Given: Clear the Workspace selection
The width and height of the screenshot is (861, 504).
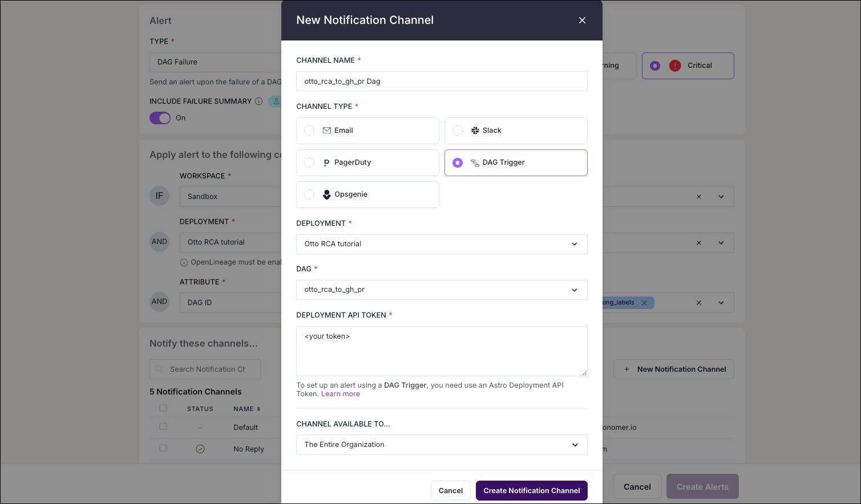Looking at the screenshot, I should pyautogui.click(x=699, y=197).
